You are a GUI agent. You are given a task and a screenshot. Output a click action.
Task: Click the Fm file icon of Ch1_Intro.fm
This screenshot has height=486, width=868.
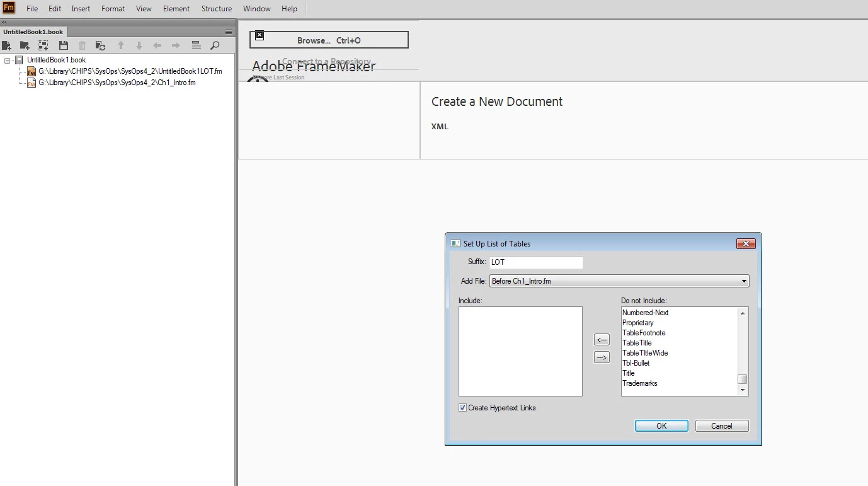(x=31, y=83)
